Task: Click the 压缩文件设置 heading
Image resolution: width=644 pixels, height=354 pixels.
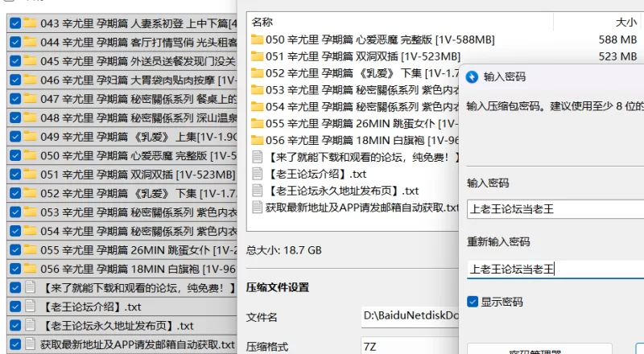Action: (278, 287)
